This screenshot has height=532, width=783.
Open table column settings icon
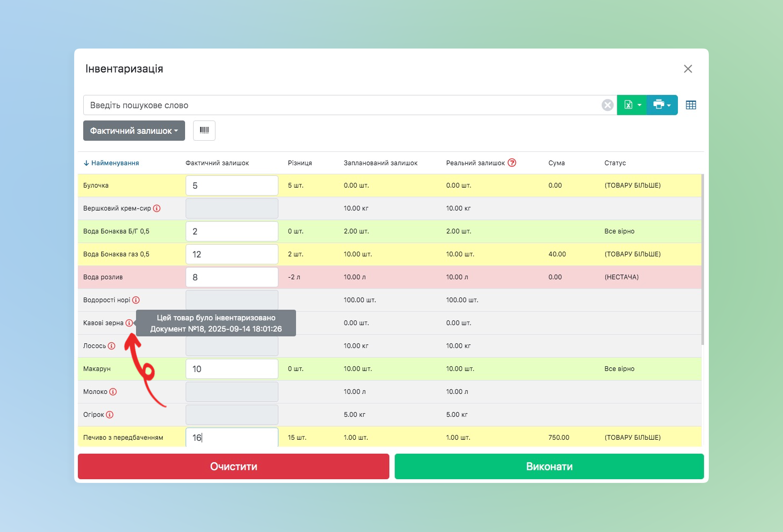pyautogui.click(x=691, y=105)
